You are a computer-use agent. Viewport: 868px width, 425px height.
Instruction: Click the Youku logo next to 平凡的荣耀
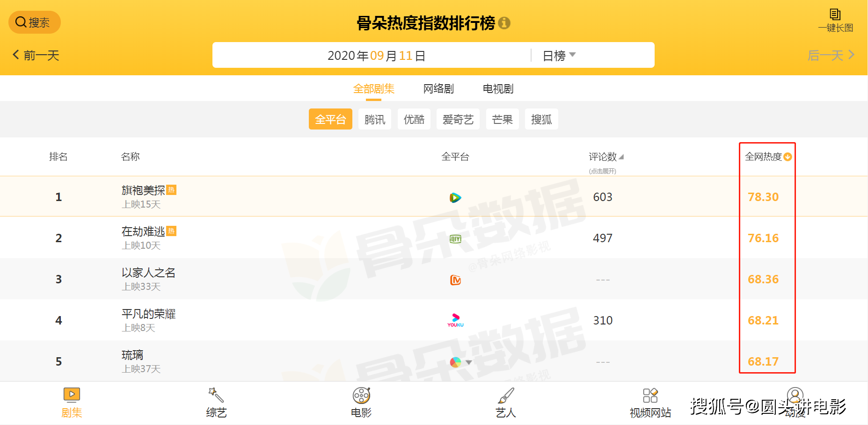coord(455,320)
